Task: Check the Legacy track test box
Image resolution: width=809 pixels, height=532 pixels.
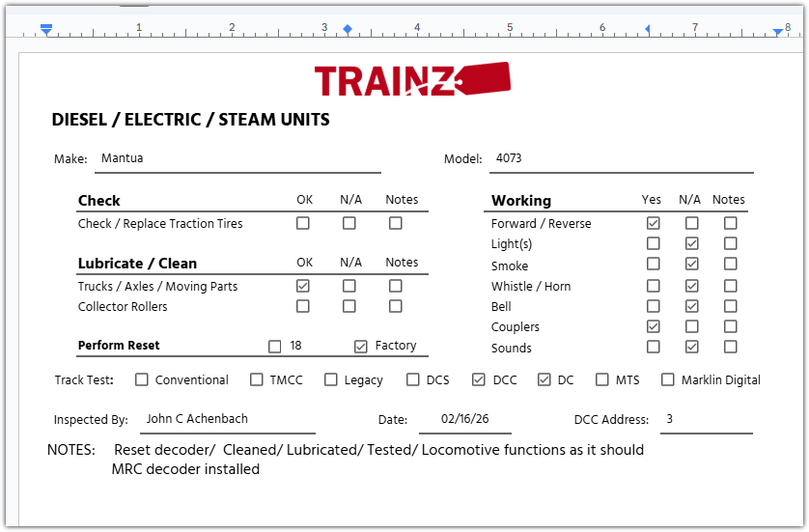Action: (331, 379)
